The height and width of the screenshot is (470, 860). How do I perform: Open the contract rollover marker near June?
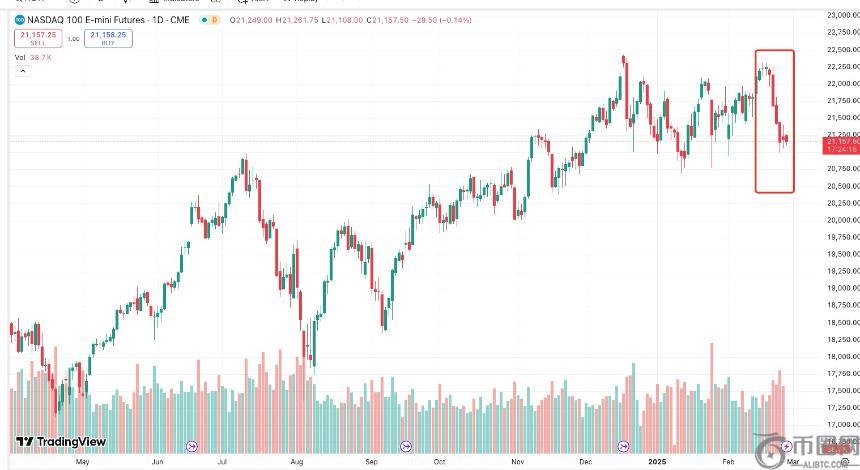pyautogui.click(x=191, y=445)
